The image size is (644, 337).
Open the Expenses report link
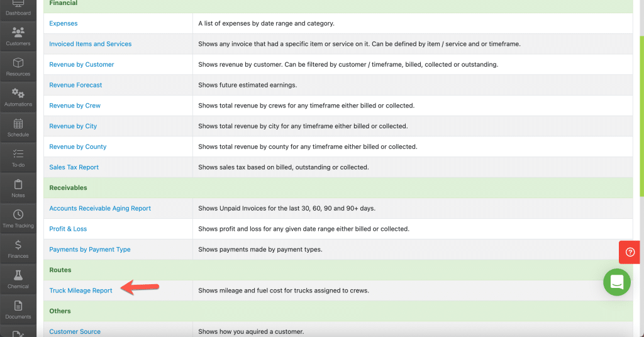64,23
